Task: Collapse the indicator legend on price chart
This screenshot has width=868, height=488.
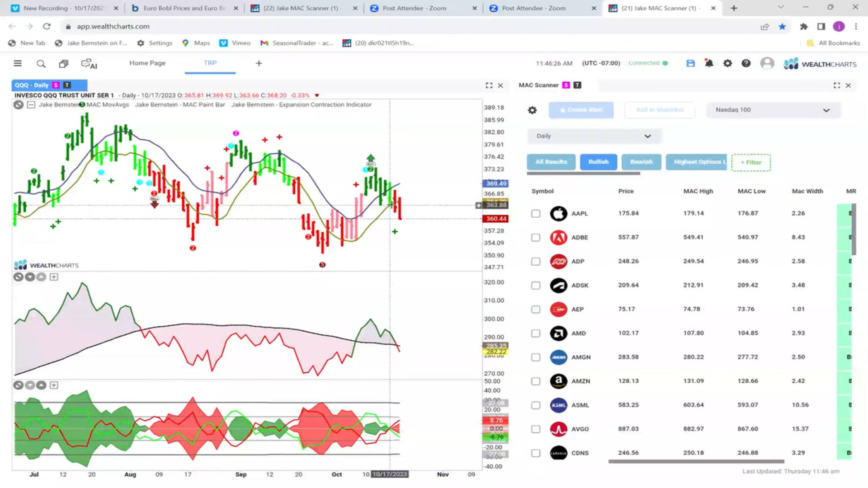Action: (x=31, y=105)
